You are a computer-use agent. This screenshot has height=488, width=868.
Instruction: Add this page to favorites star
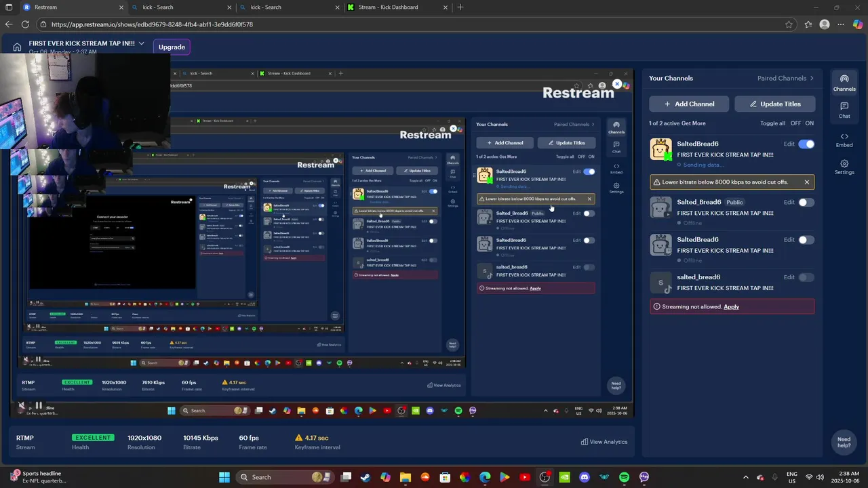tap(789, 24)
